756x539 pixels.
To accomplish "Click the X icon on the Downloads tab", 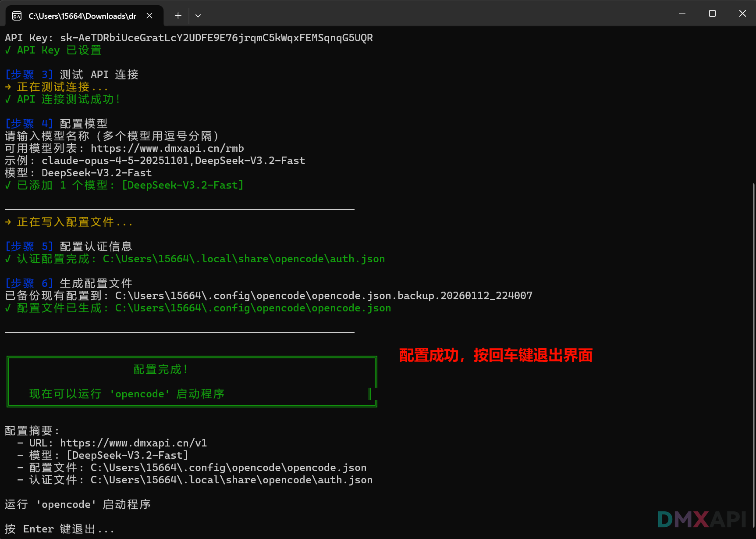I will click(x=149, y=15).
